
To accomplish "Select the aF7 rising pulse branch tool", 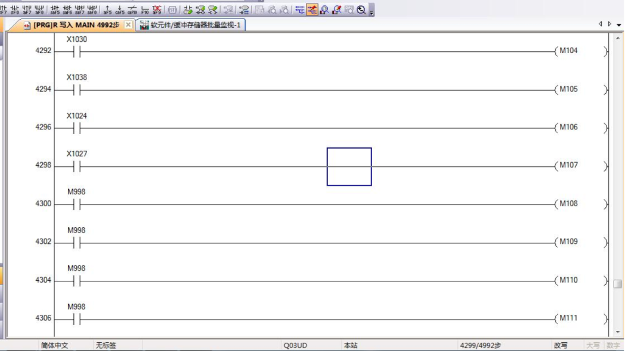I will tap(27, 10).
